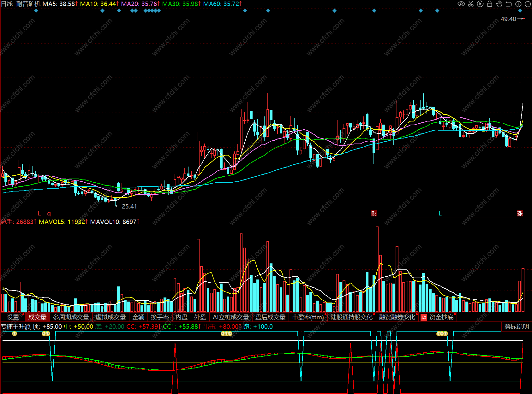Click the 跑: +100.0 value
This screenshot has width=532, height=394.
[258, 326]
